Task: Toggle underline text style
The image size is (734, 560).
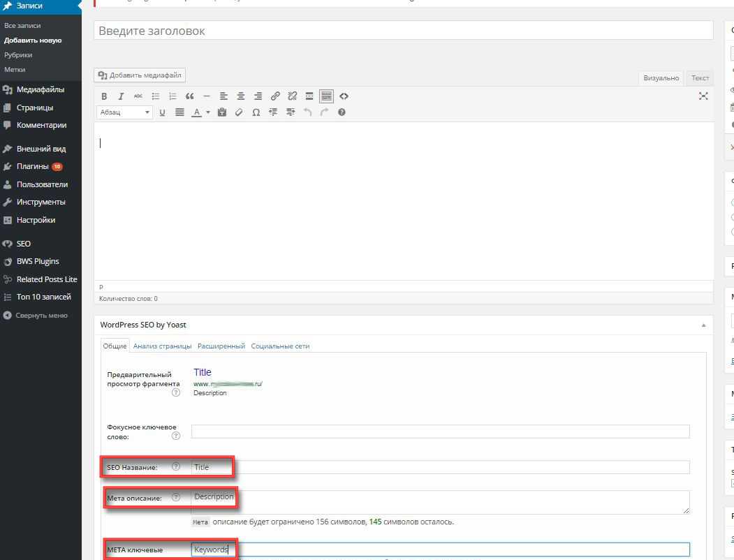Action: pyautogui.click(x=162, y=112)
